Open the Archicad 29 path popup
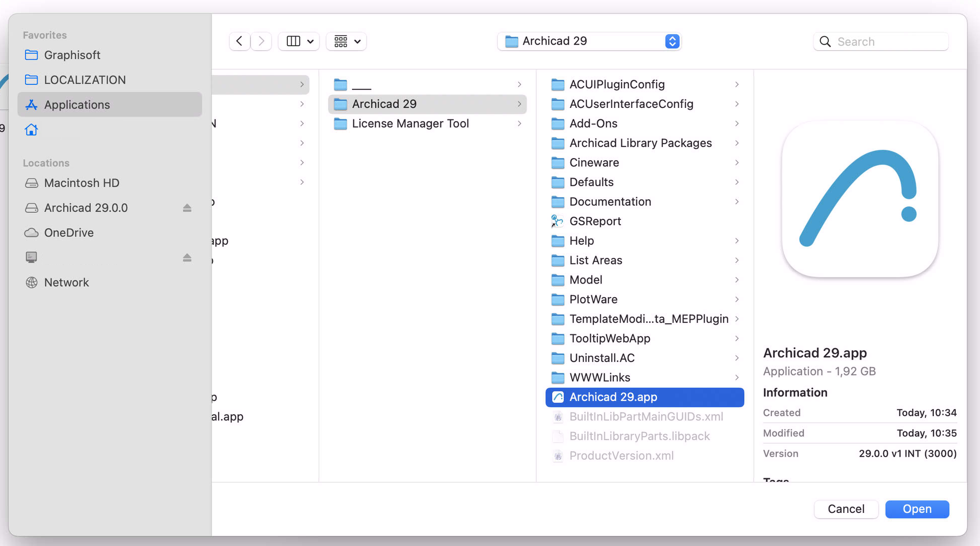The image size is (980, 546). coord(589,41)
